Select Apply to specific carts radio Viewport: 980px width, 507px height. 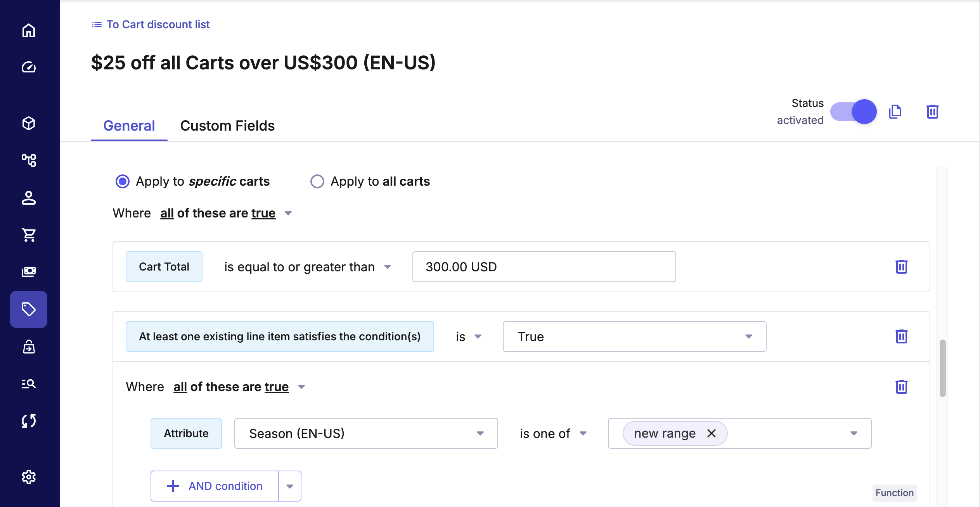point(123,181)
